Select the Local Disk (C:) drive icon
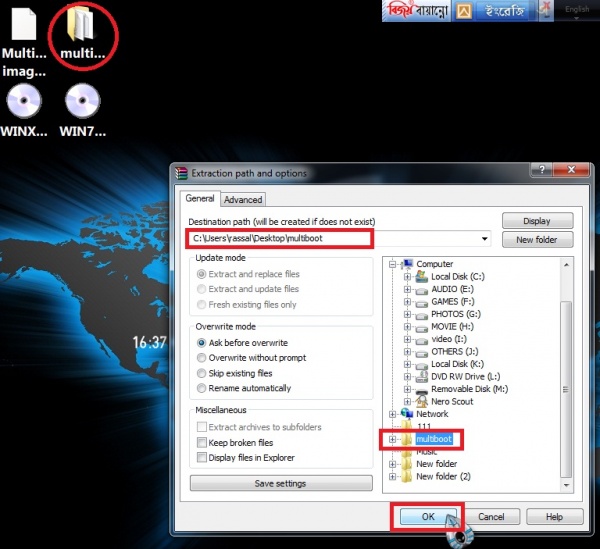The width and height of the screenshot is (600, 549). (421, 276)
